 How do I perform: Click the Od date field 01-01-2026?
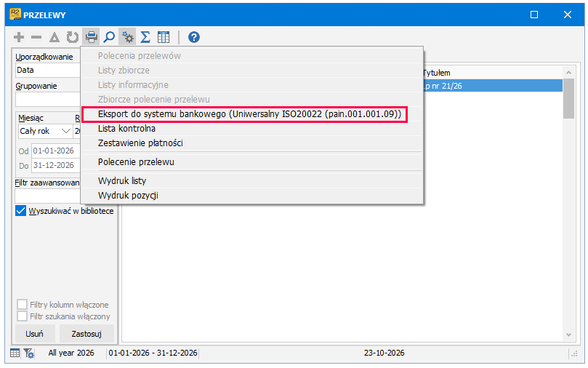(x=56, y=151)
